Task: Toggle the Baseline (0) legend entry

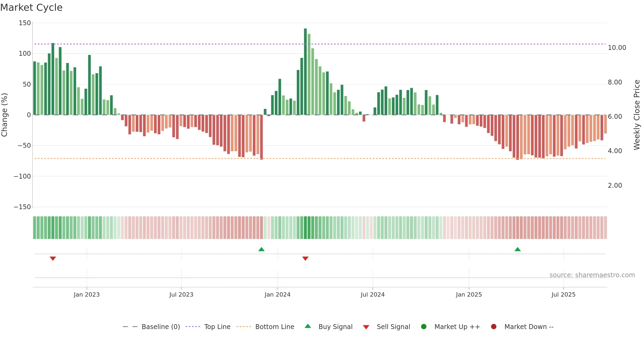Action: [151, 327]
